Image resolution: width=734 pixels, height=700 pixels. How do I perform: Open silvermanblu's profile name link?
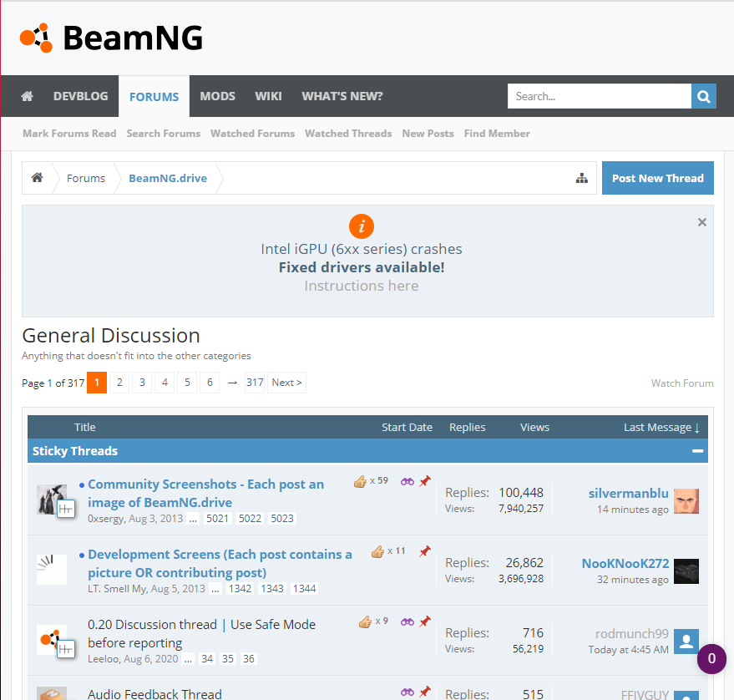628,494
